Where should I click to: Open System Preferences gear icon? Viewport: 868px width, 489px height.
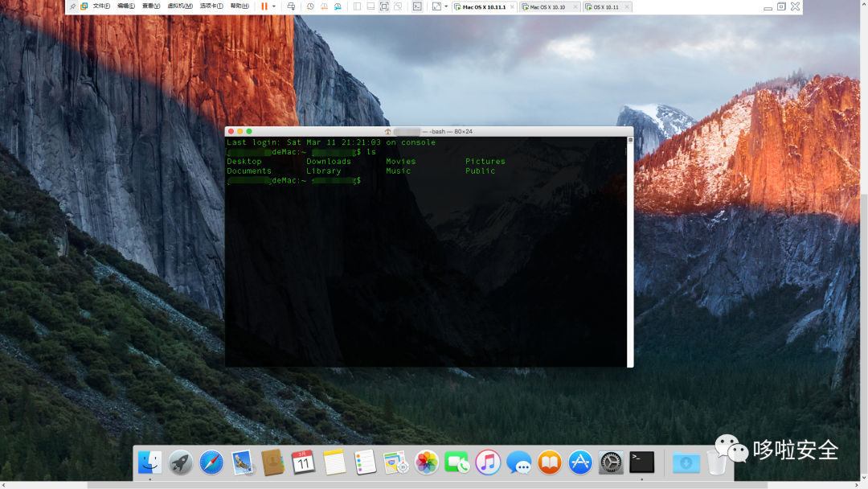pyautogui.click(x=611, y=462)
